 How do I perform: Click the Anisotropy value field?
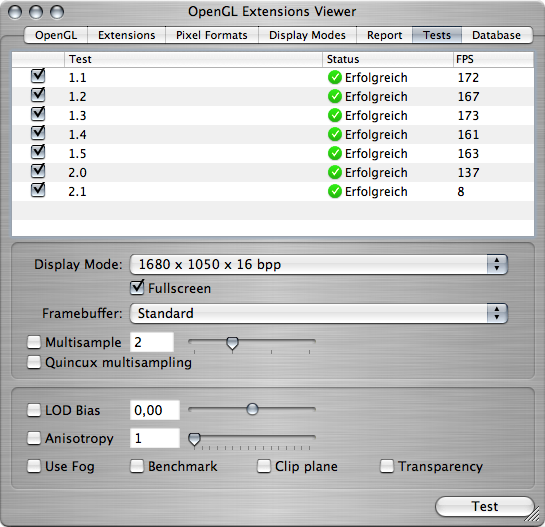point(155,438)
